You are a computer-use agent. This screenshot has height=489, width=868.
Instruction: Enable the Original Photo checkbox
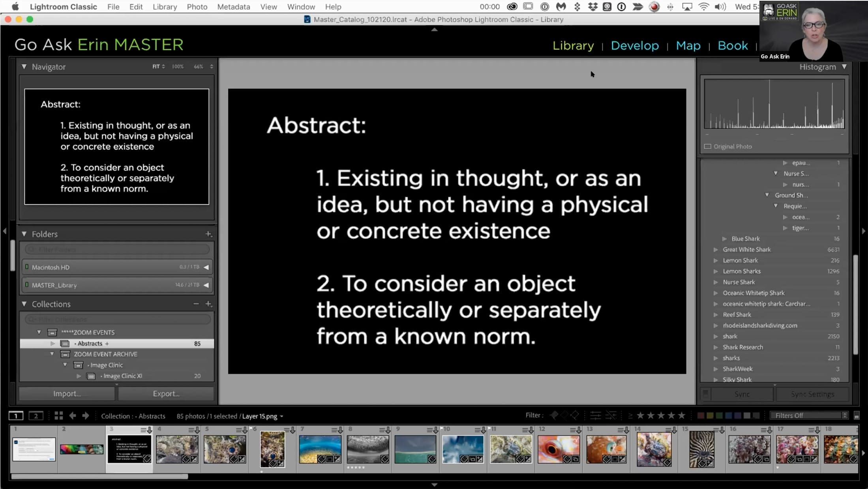click(708, 147)
